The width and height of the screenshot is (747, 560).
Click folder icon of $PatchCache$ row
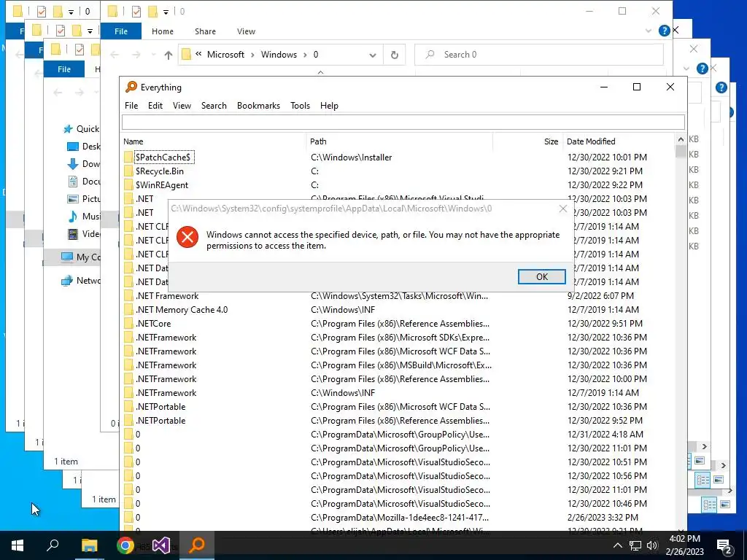pos(128,157)
